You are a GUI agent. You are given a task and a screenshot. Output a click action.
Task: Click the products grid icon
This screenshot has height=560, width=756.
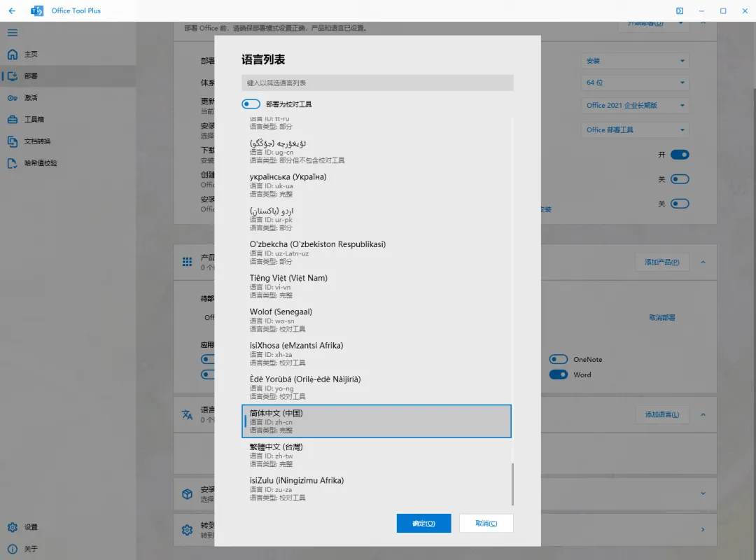187,262
